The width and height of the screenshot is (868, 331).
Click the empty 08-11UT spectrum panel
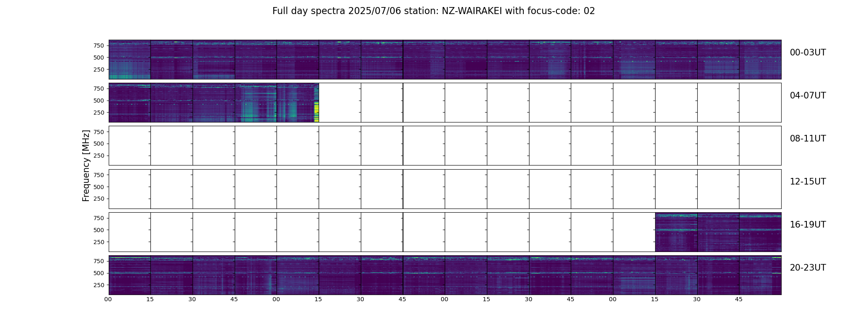(x=445, y=146)
